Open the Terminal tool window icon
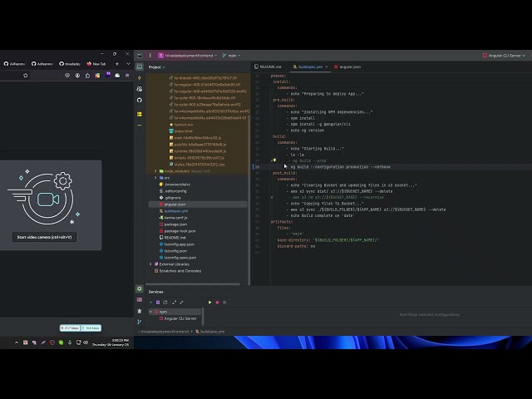The image size is (532, 399). click(x=140, y=299)
